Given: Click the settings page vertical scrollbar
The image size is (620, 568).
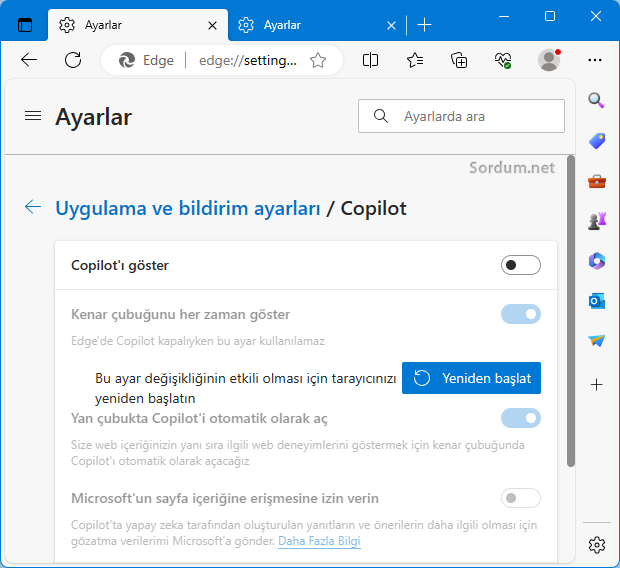Looking at the screenshot, I should pyautogui.click(x=571, y=312).
